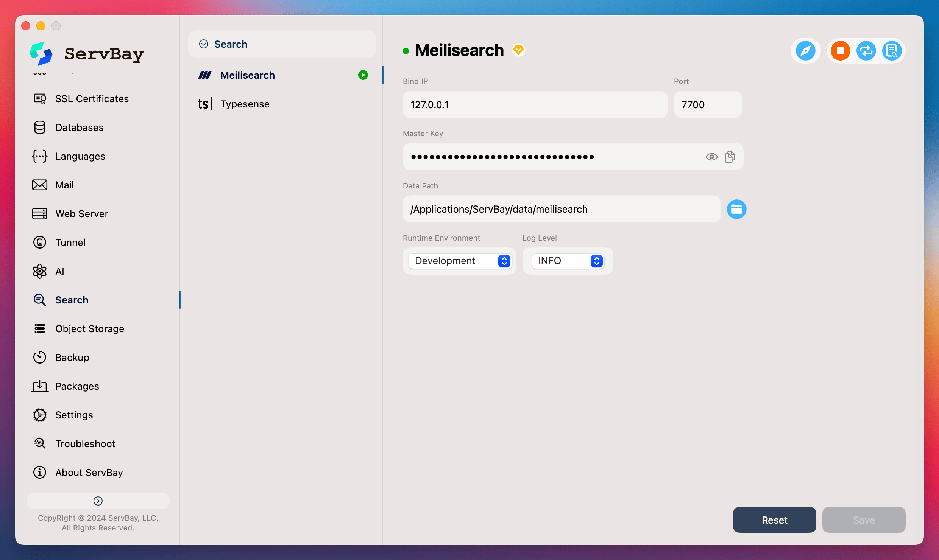Select Typesense in the service list
The width and height of the screenshot is (939, 560).
(282, 104)
